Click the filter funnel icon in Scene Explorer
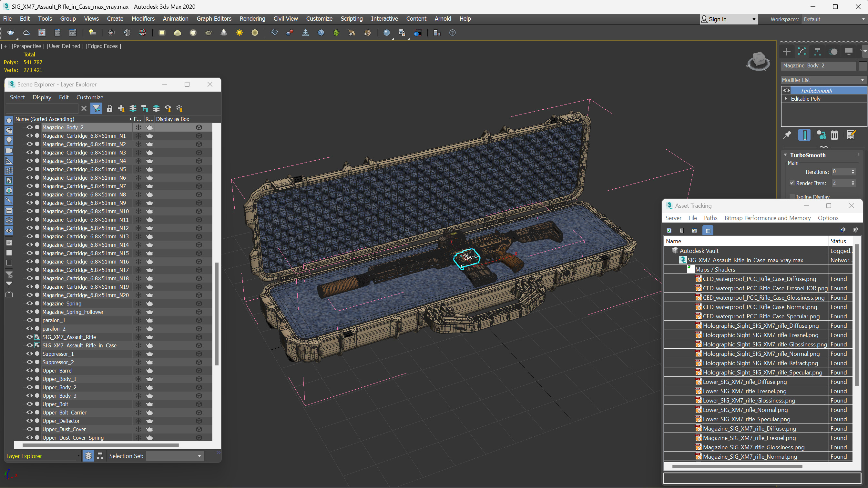 (x=97, y=108)
